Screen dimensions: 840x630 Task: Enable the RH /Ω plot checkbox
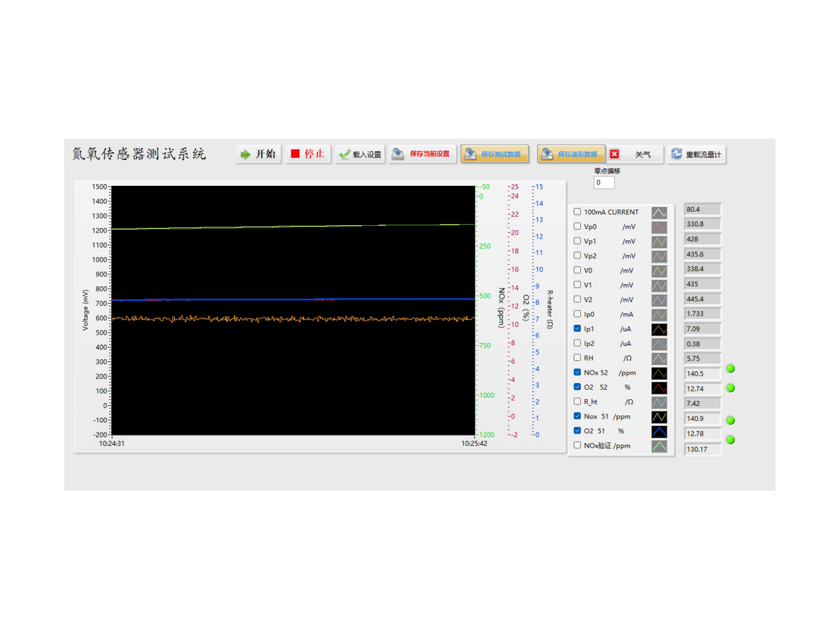[x=577, y=358]
